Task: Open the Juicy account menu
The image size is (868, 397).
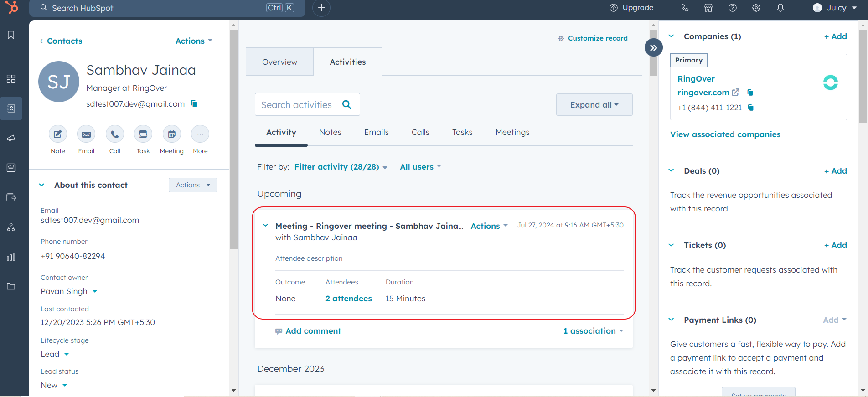Action: pos(835,8)
